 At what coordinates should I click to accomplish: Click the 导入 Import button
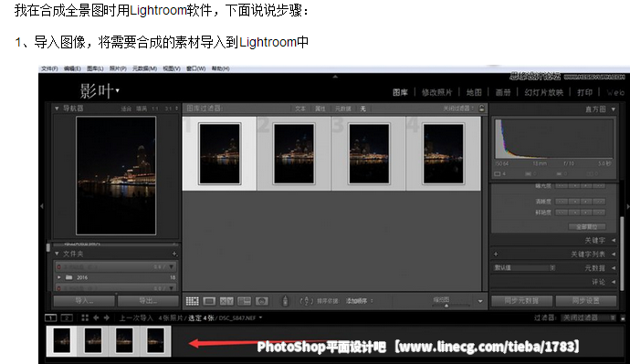tap(84, 300)
